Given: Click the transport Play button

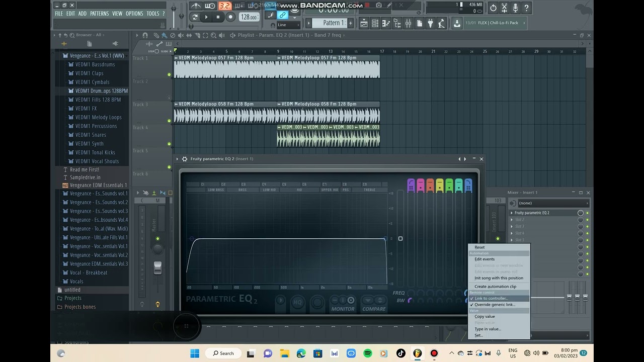Looking at the screenshot, I should tap(206, 17).
